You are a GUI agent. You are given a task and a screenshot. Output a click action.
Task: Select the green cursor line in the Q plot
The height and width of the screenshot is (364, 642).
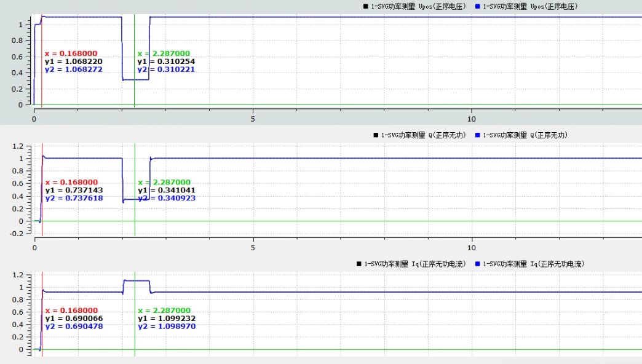coord(135,166)
